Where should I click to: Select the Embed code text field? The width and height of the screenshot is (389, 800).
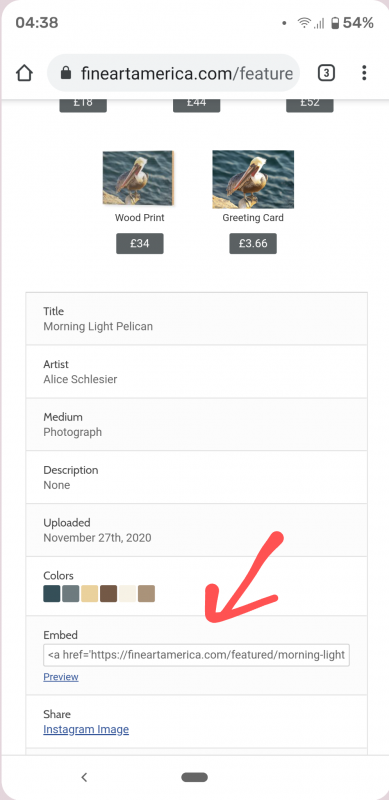pos(197,655)
